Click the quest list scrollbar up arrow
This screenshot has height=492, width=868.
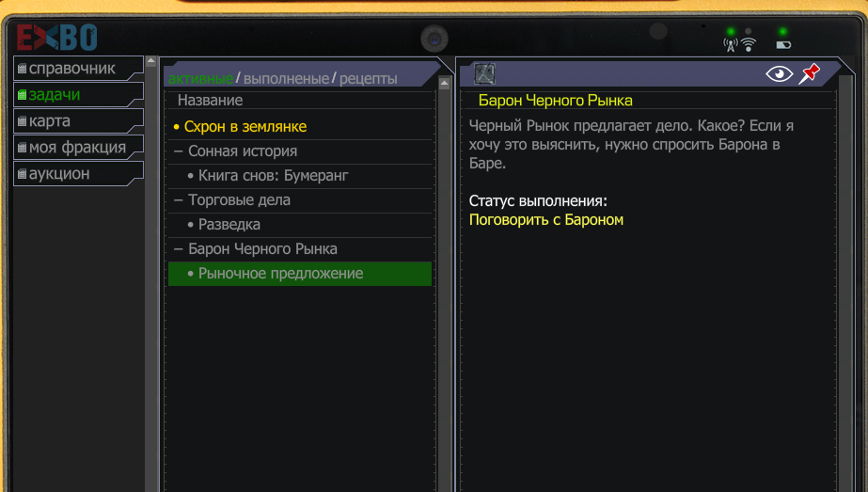point(444,83)
